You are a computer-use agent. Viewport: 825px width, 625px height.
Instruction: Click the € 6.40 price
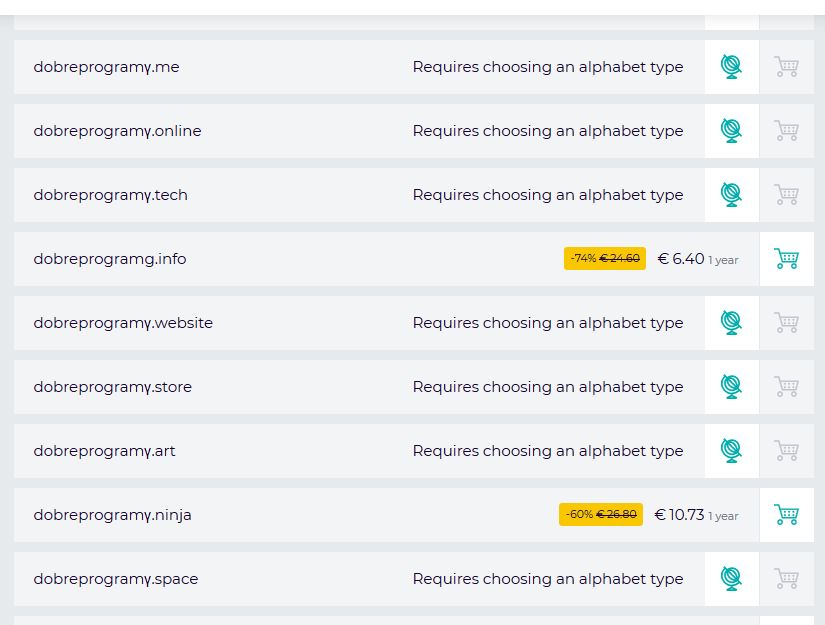pos(681,259)
